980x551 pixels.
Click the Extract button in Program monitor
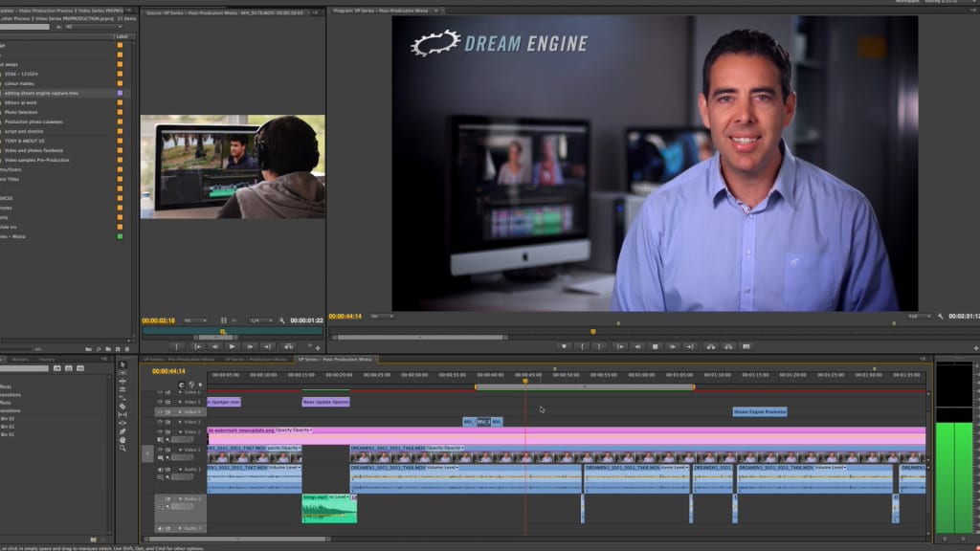(728, 346)
